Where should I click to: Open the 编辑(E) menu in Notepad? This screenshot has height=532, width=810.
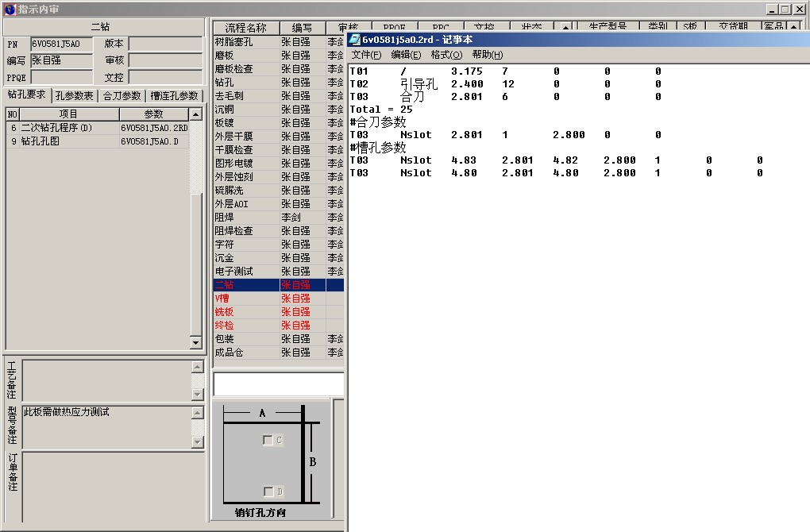point(406,55)
